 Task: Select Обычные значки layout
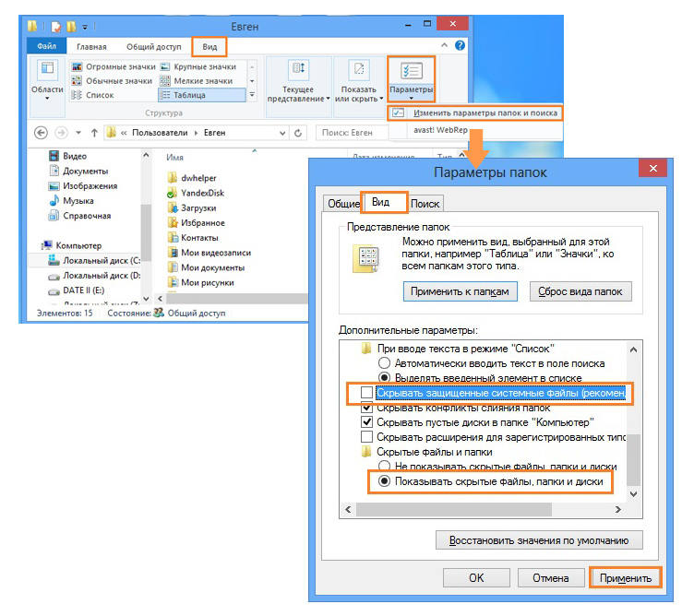click(112, 81)
